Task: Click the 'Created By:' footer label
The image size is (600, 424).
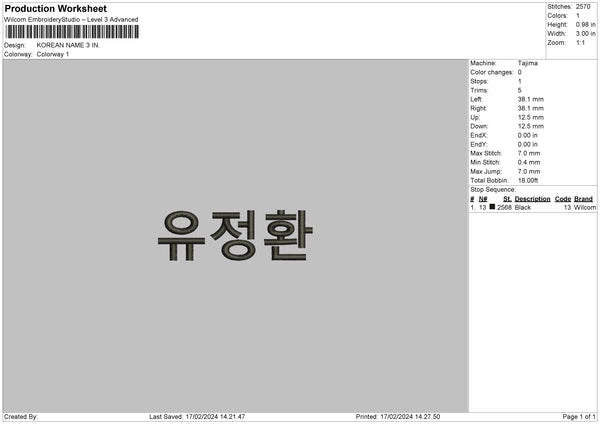Action: coord(21,417)
